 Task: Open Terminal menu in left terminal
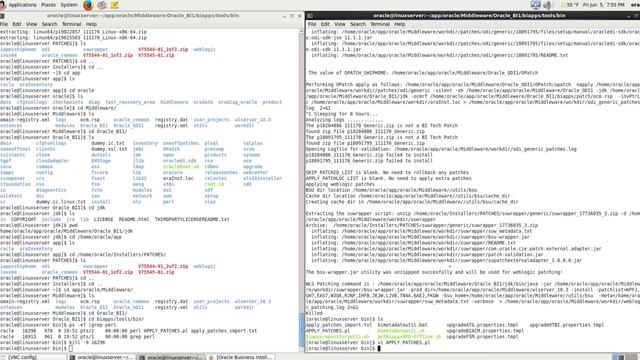click(x=71, y=24)
